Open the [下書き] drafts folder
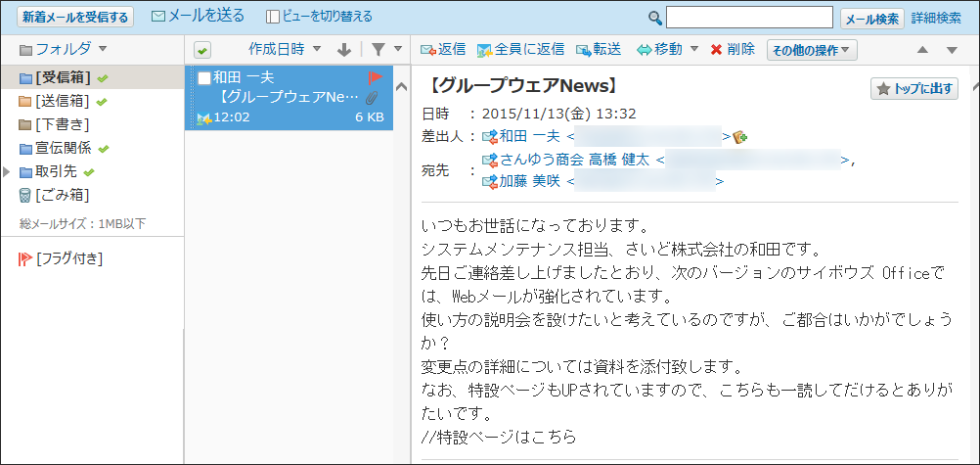The width and height of the screenshot is (980, 465). click(54, 124)
